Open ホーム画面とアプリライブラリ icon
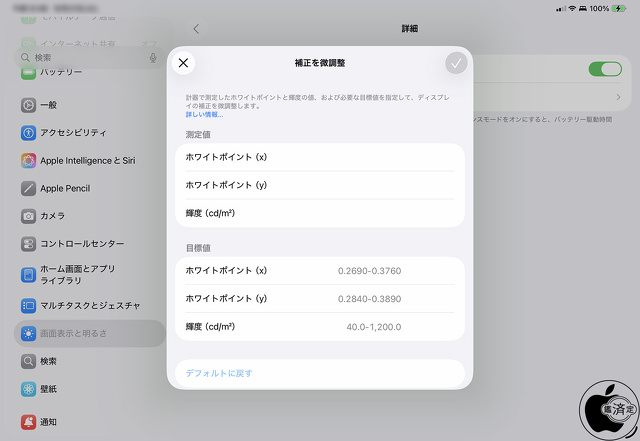 click(28, 275)
